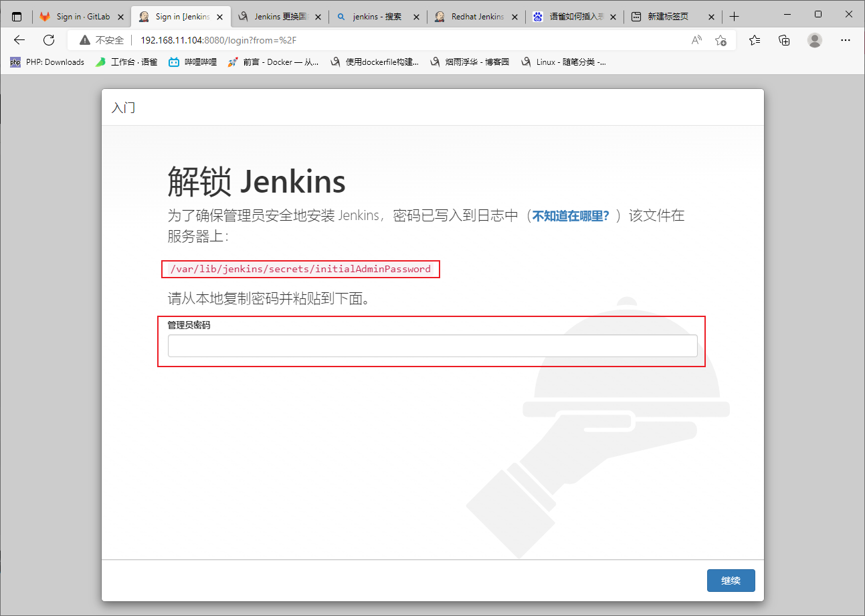The width and height of the screenshot is (865, 616).
Task: Open 工作台 · 语雀 bookmark
Action: click(126, 62)
